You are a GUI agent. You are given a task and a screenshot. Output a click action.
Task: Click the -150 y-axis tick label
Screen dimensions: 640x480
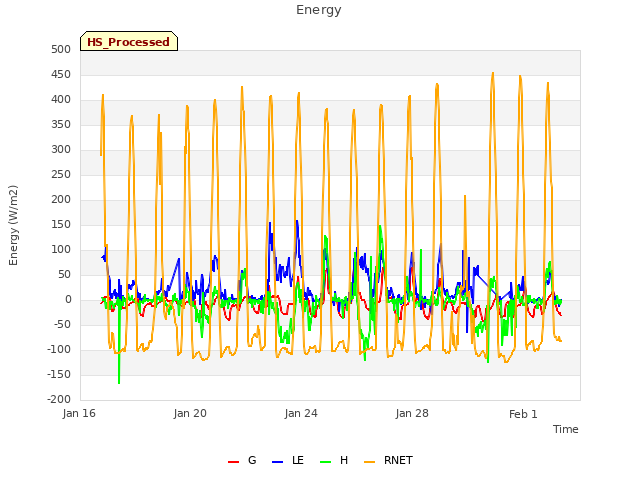tap(59, 375)
